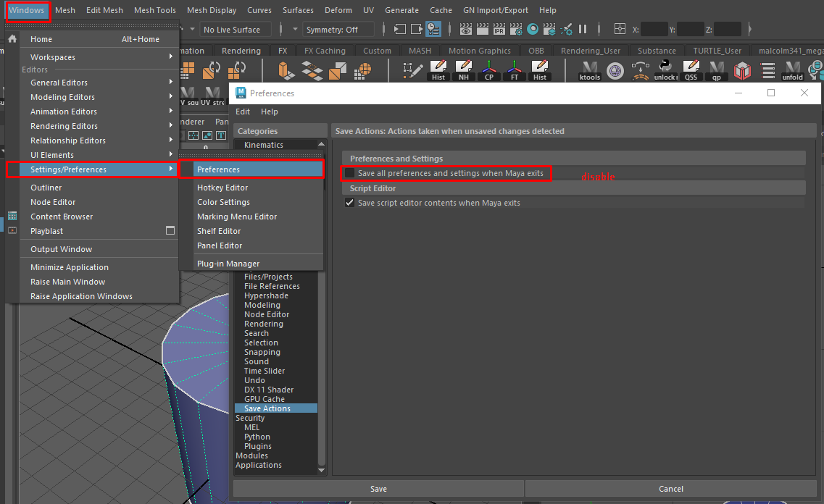Toggle Save all preferences and settings checkbox
This screenshot has width=824, height=504.
[350, 173]
